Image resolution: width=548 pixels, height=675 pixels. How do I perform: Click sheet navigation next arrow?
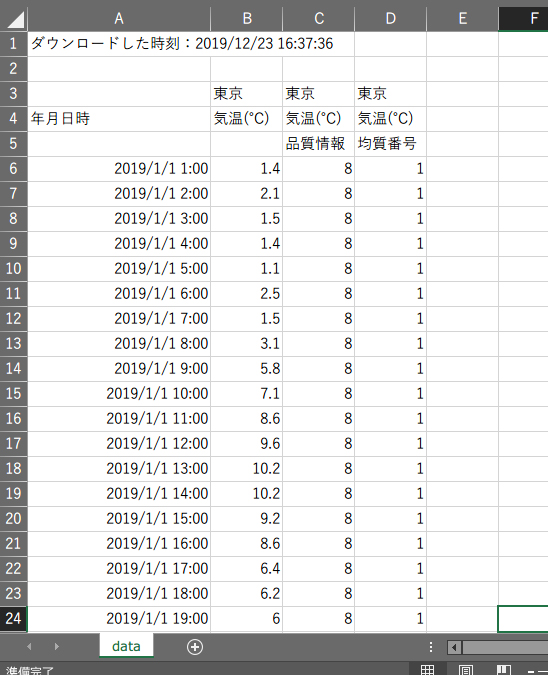point(56,647)
